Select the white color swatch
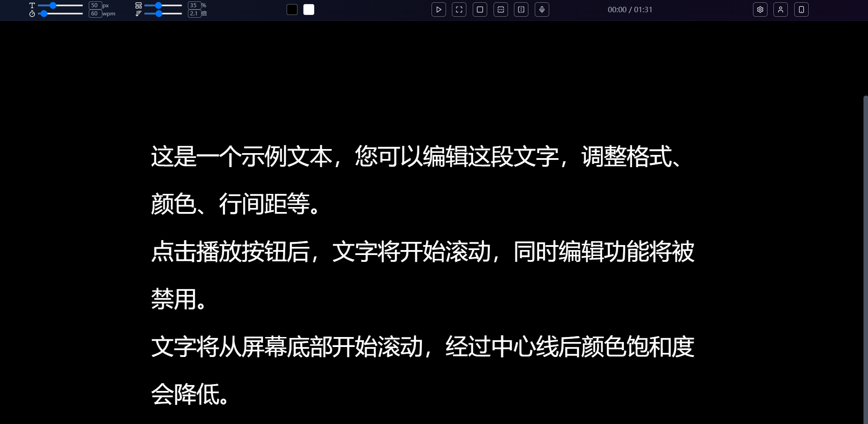This screenshot has height=424, width=868. [x=309, y=10]
